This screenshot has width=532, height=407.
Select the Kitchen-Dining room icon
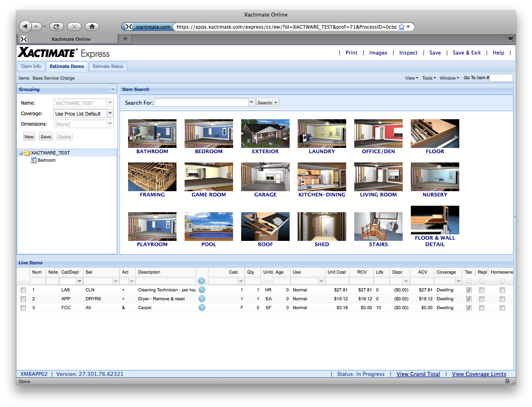(x=322, y=177)
